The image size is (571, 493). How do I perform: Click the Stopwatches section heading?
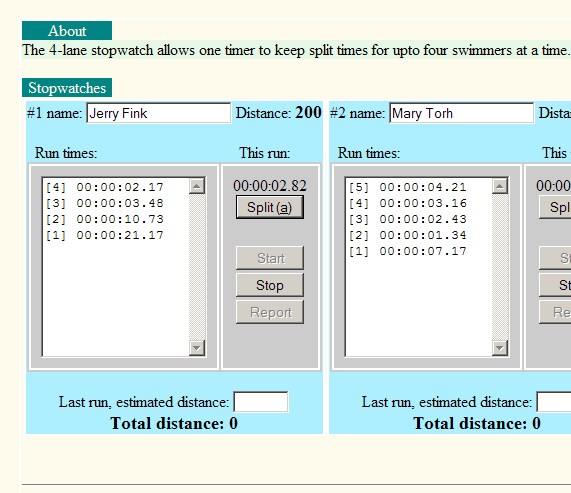click(x=67, y=88)
